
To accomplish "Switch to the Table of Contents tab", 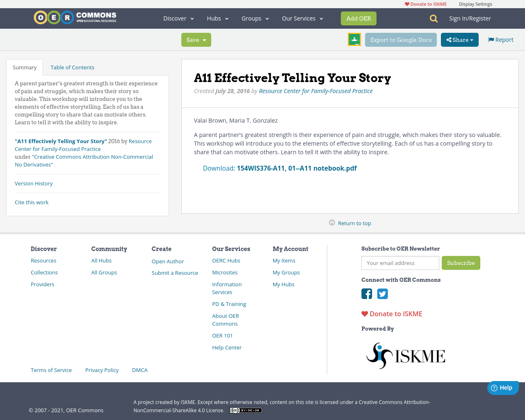I will click(x=72, y=67).
